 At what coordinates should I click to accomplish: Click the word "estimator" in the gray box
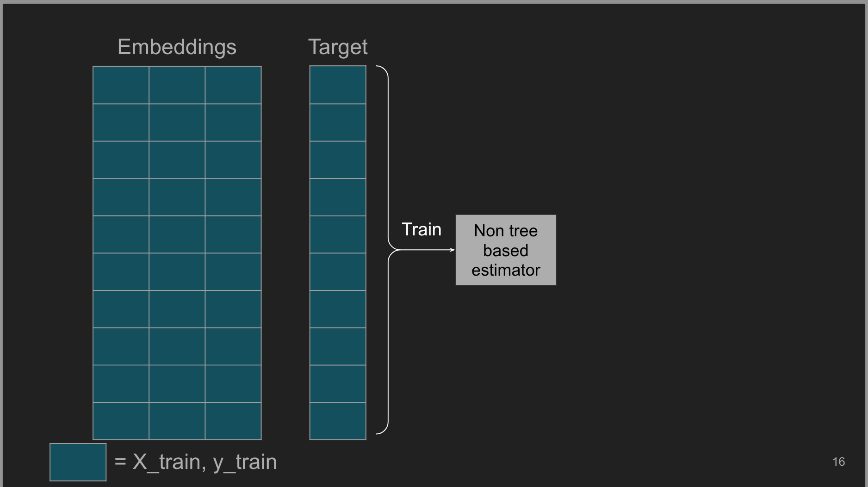tap(506, 270)
